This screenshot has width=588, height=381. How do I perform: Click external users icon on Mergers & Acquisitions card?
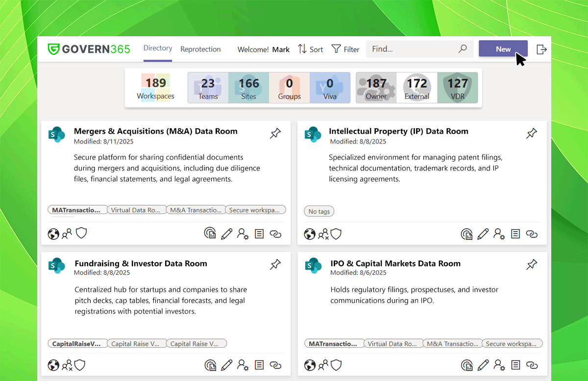coord(67,234)
